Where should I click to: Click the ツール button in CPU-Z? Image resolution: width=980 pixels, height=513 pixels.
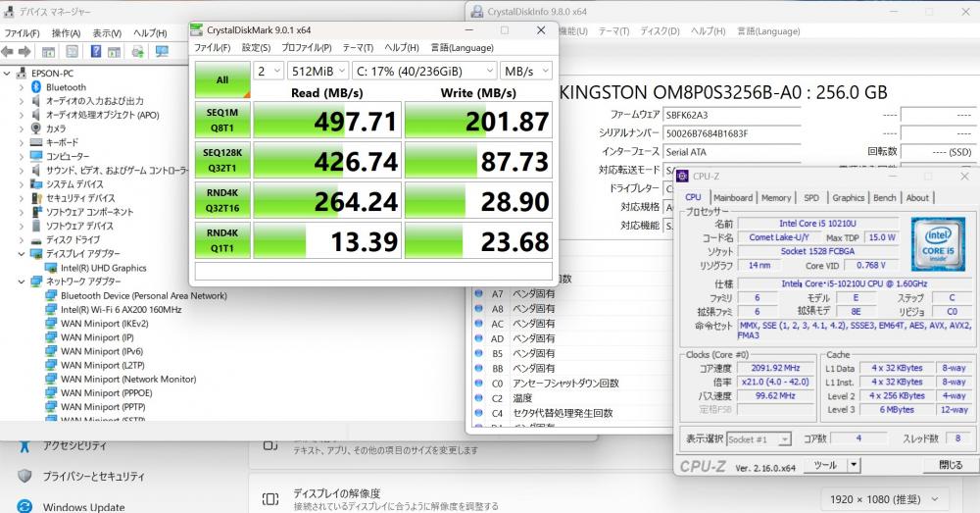(825, 465)
